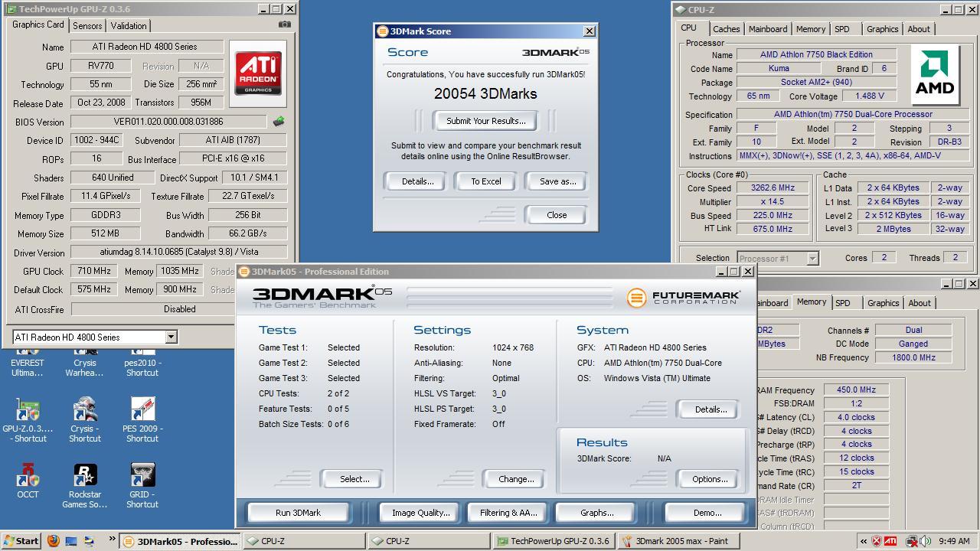Image resolution: width=980 pixels, height=551 pixels.
Task: Select the Graphics Card tab in GPU-Z
Action: click(38, 24)
